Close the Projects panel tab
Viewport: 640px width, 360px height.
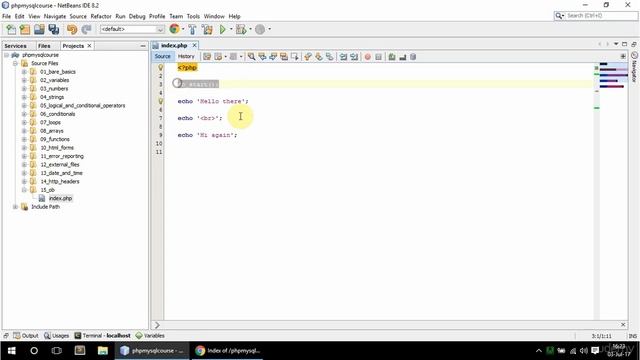[89, 46]
